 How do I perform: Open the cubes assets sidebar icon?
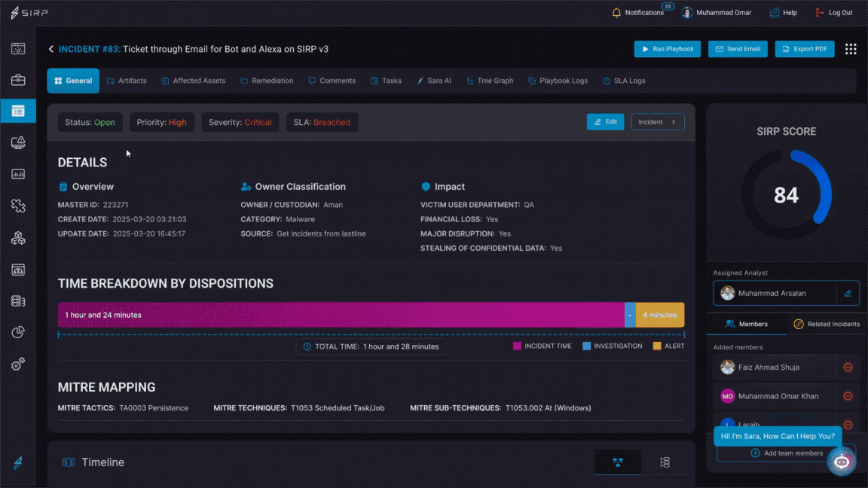tap(18, 238)
